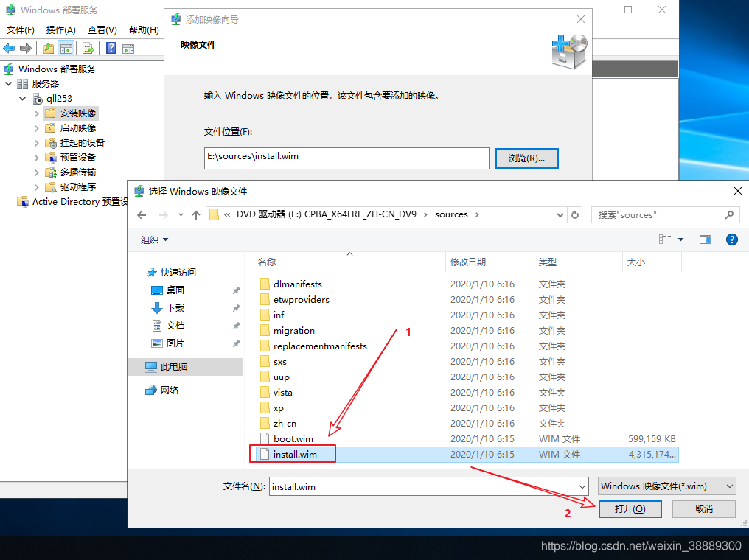Open the view options dropdown
This screenshot has width=749, height=560.
point(680,239)
